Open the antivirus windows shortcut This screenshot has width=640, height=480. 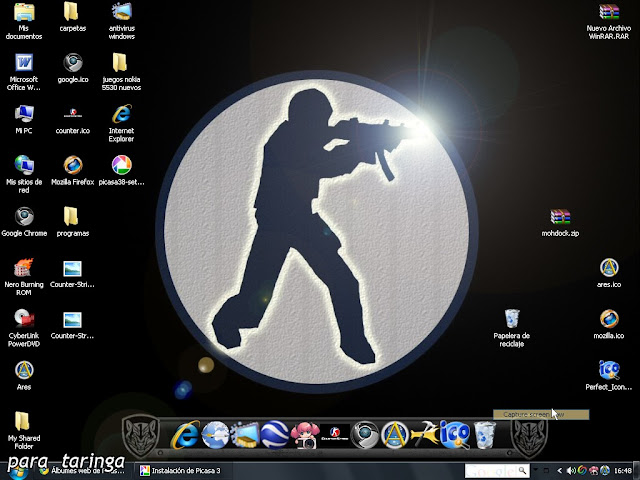point(122,20)
